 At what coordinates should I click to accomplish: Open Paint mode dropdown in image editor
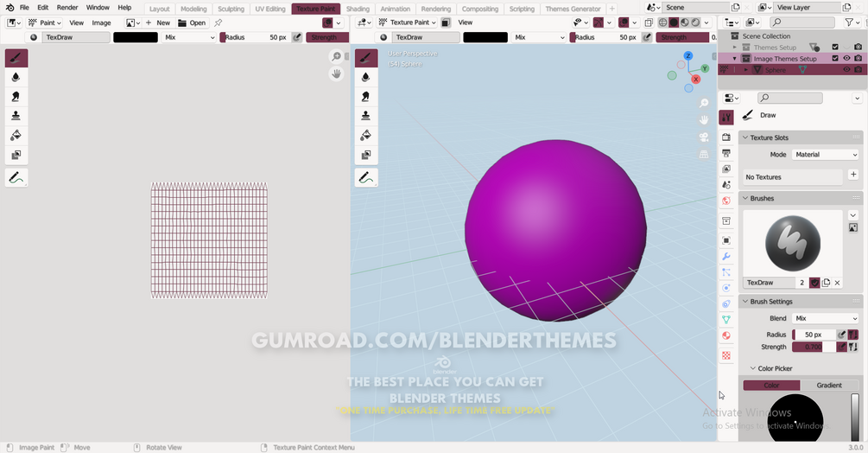(44, 22)
